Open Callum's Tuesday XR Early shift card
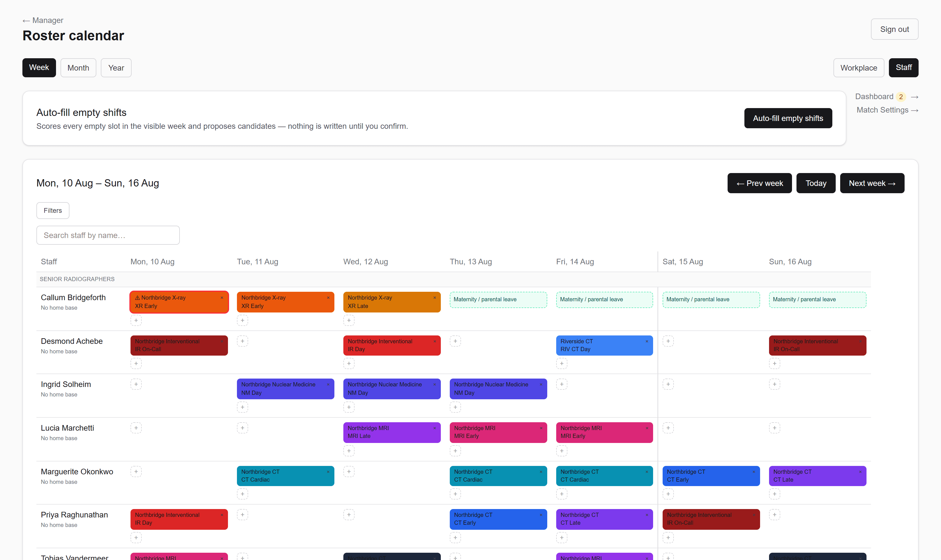The image size is (941, 560). click(285, 302)
